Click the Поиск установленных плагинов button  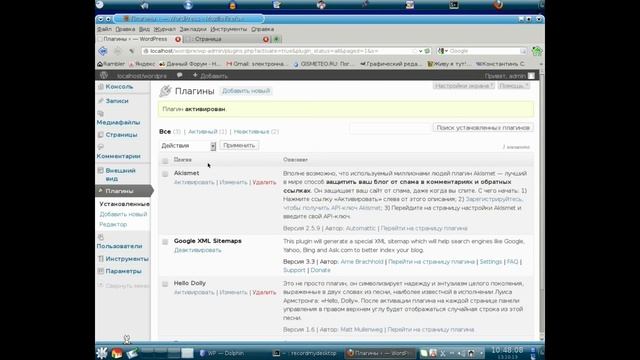[483, 128]
